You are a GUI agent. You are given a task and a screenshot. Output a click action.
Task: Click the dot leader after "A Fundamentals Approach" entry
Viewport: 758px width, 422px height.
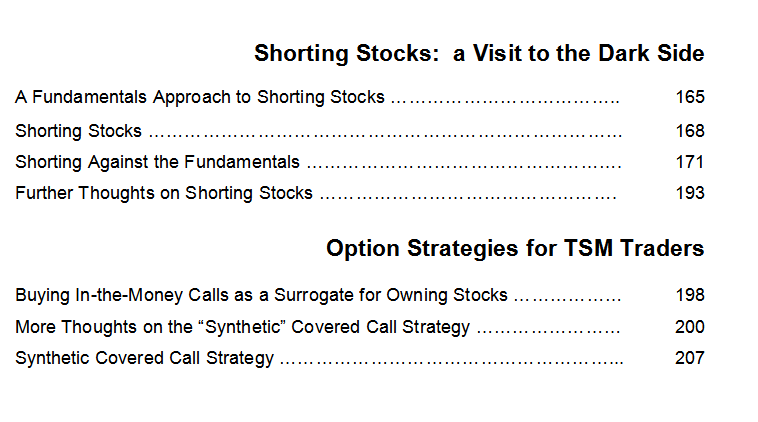[x=505, y=101]
